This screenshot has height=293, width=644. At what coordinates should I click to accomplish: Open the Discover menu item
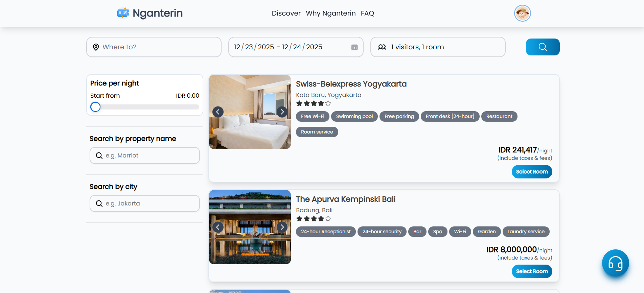click(286, 13)
